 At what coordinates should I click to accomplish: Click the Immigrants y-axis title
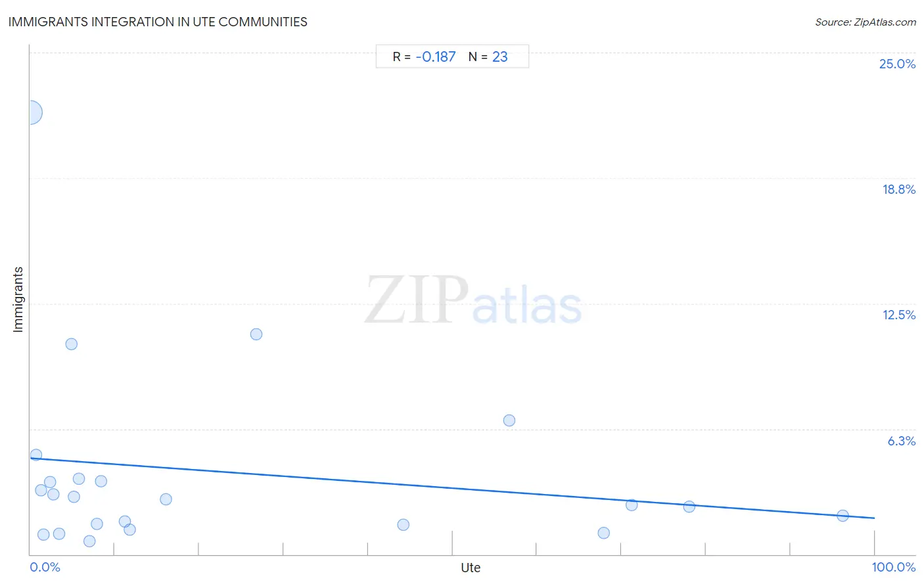pos(18,300)
